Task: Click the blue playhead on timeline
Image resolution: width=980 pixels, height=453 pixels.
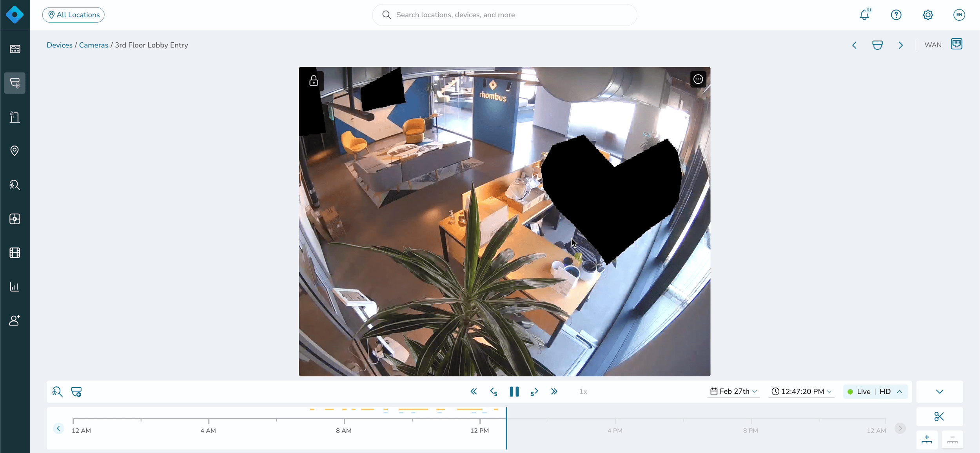Action: [506, 428]
